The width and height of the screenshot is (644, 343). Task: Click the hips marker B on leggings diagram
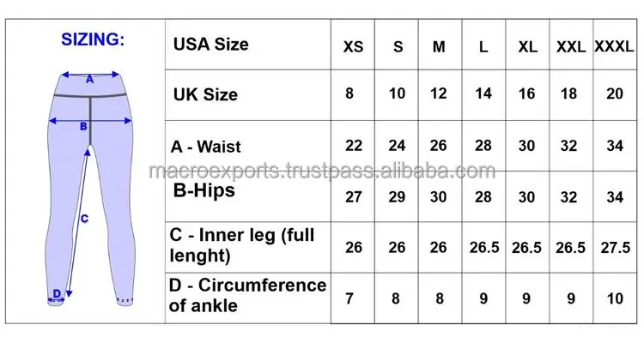[83, 127]
